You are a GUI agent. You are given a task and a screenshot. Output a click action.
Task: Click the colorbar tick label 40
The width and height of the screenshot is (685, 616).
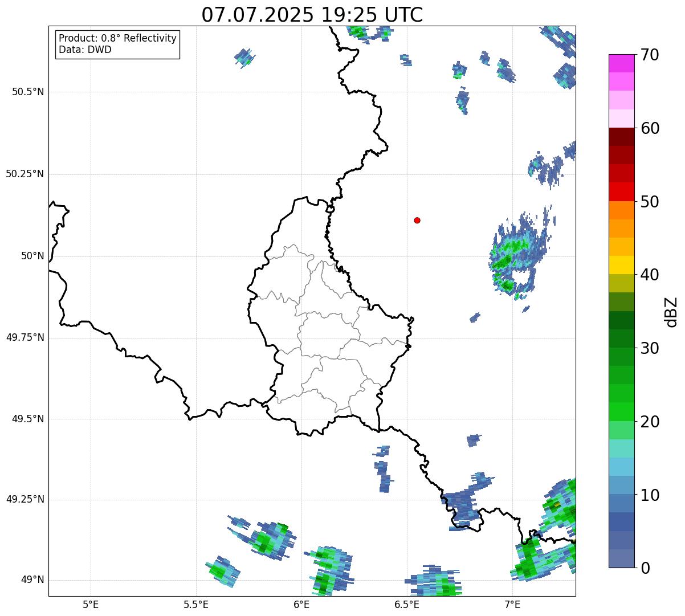[x=650, y=275]
